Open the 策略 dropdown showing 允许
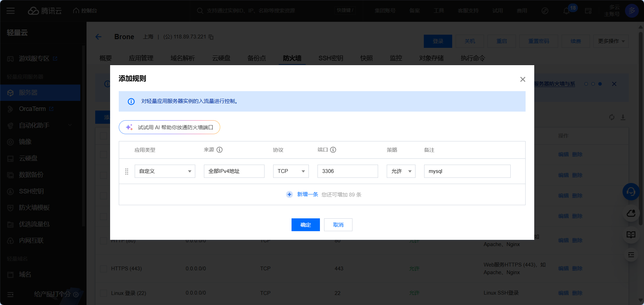644x305 pixels. (401, 171)
